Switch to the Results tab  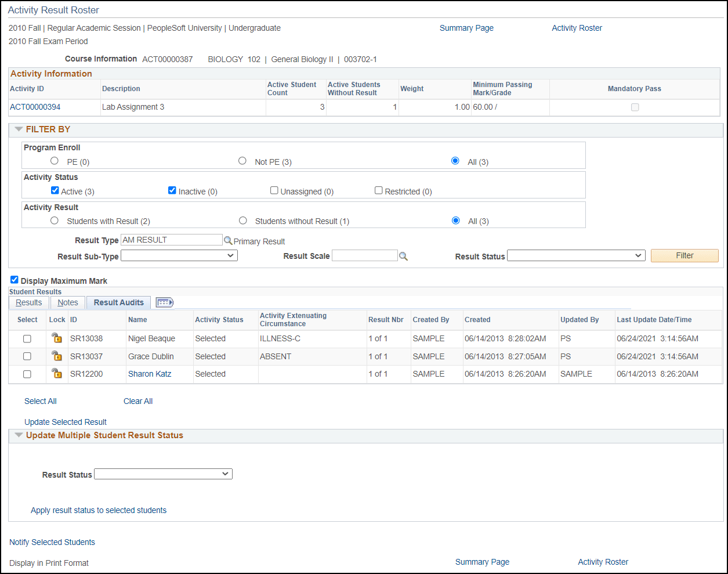point(29,302)
